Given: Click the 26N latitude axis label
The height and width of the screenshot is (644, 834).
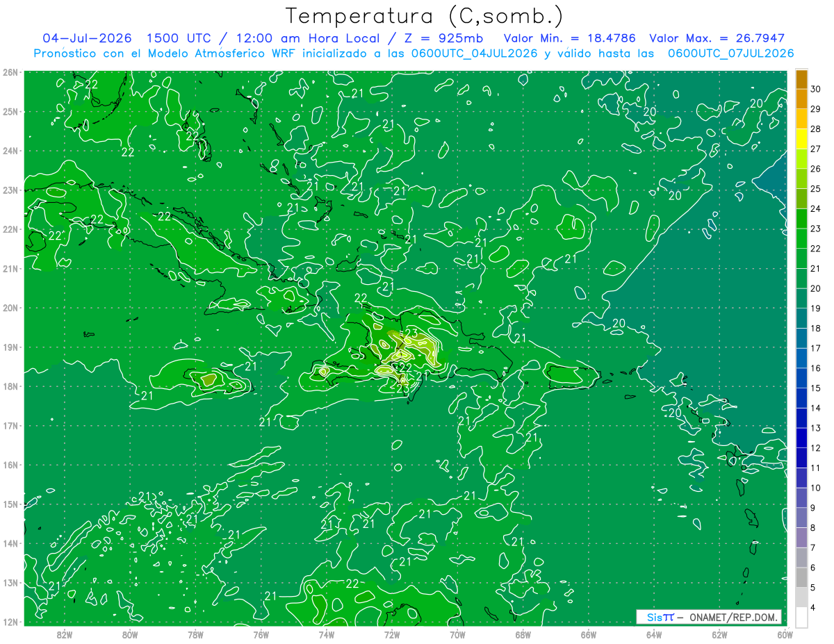Looking at the screenshot, I should click(10, 72).
